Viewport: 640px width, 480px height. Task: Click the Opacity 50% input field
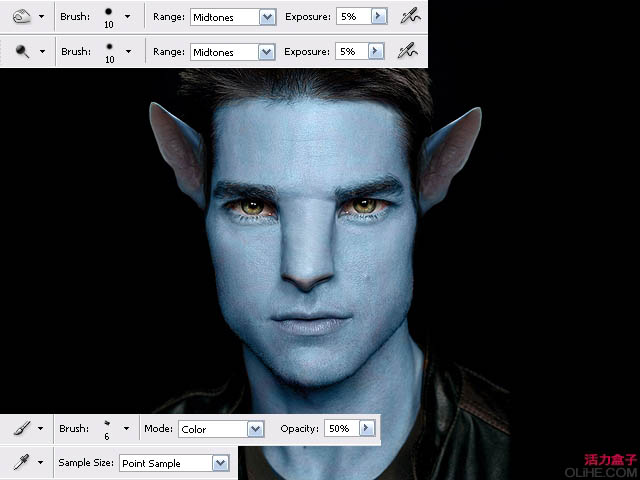point(339,428)
